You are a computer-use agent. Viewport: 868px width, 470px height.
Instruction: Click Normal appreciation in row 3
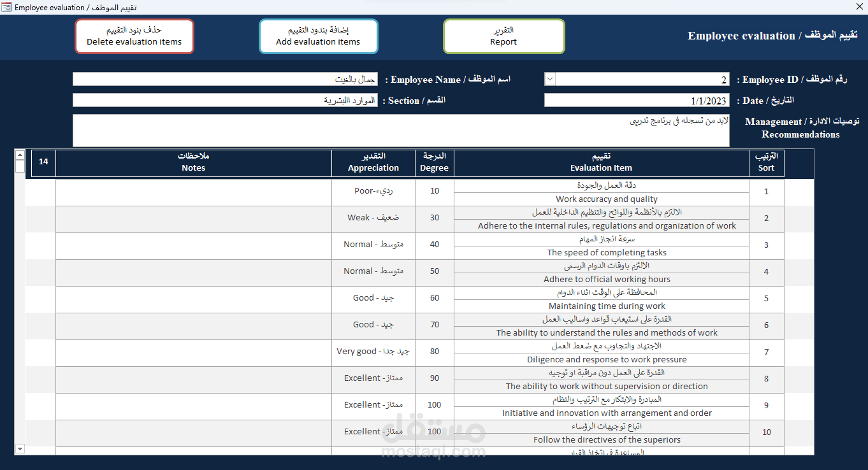click(x=373, y=245)
